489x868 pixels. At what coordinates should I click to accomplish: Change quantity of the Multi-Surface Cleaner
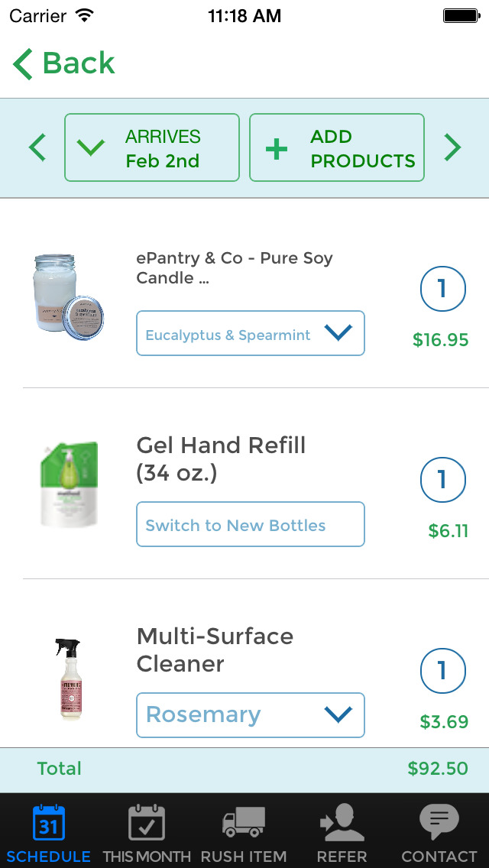coord(442,671)
